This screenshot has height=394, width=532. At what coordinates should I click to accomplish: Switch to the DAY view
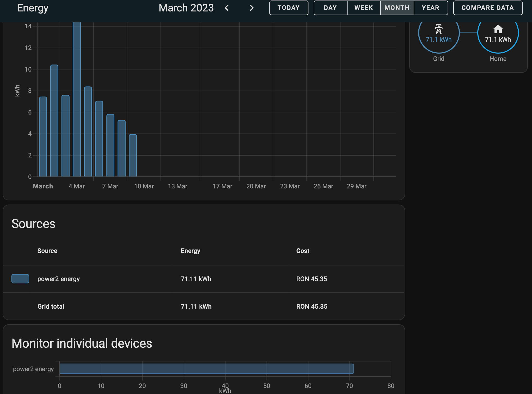[330, 8]
